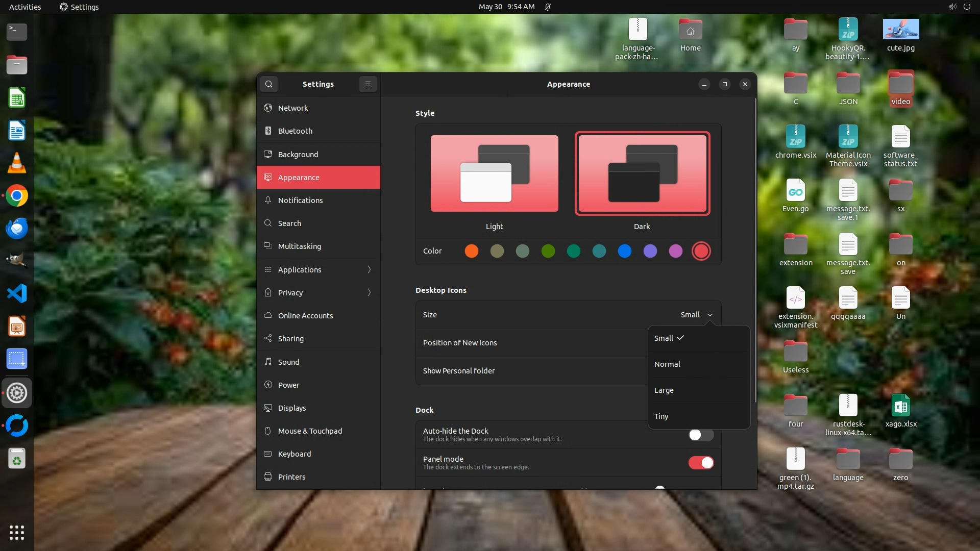
Task: Select the Light style option
Action: [x=494, y=173]
